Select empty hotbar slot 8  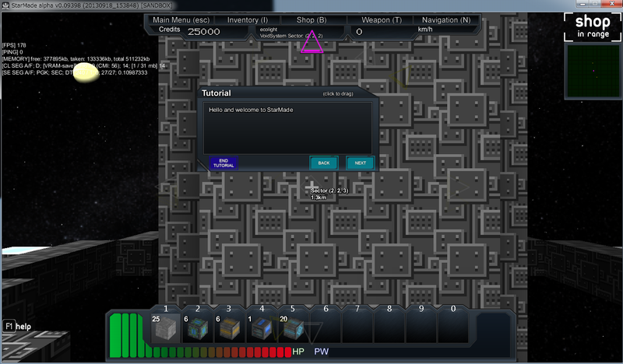click(x=389, y=328)
